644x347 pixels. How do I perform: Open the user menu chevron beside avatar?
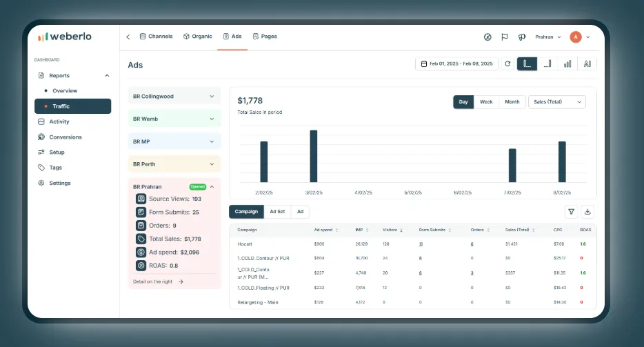588,37
